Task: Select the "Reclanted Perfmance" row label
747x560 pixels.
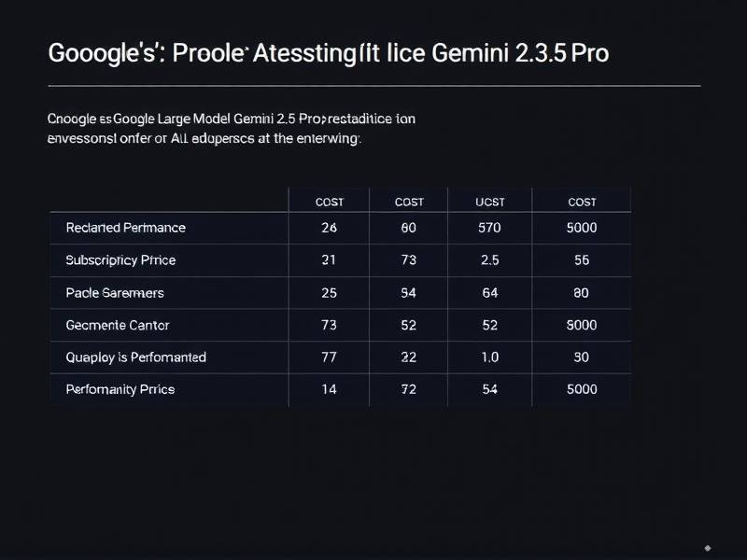Action: pyautogui.click(x=126, y=228)
